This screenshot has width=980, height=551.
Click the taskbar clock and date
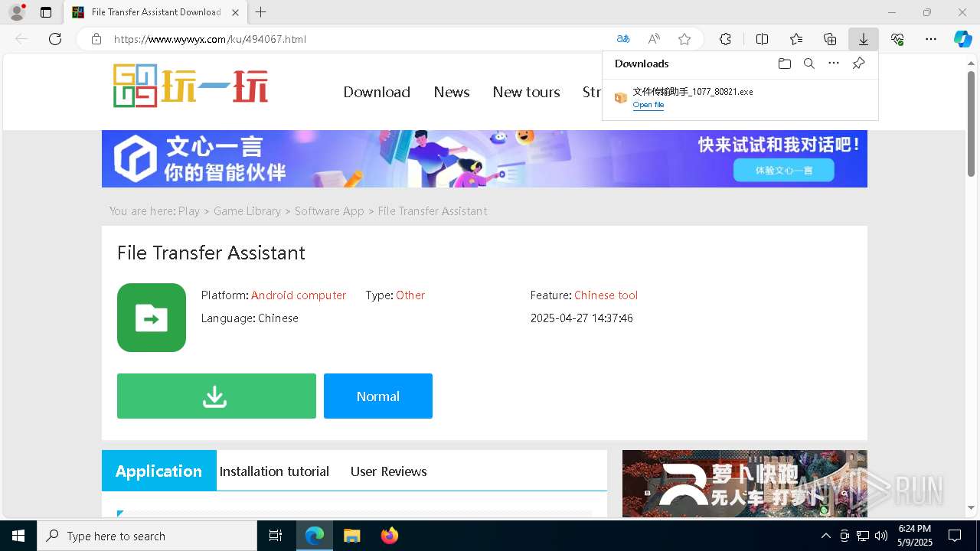coord(915,536)
